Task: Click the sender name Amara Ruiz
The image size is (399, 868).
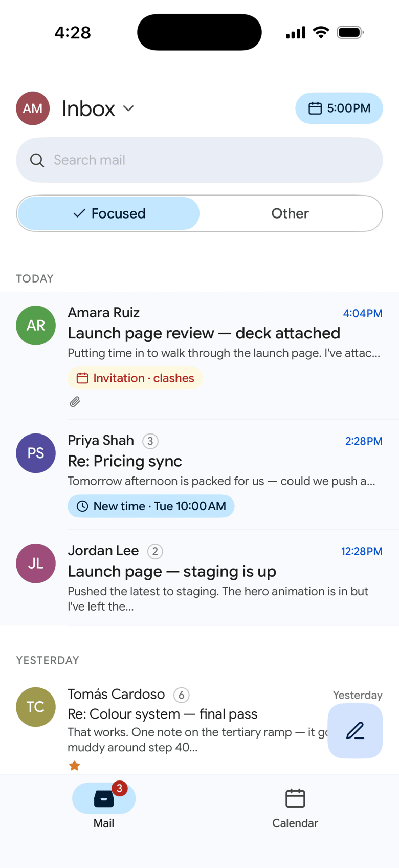Action: coord(104,312)
